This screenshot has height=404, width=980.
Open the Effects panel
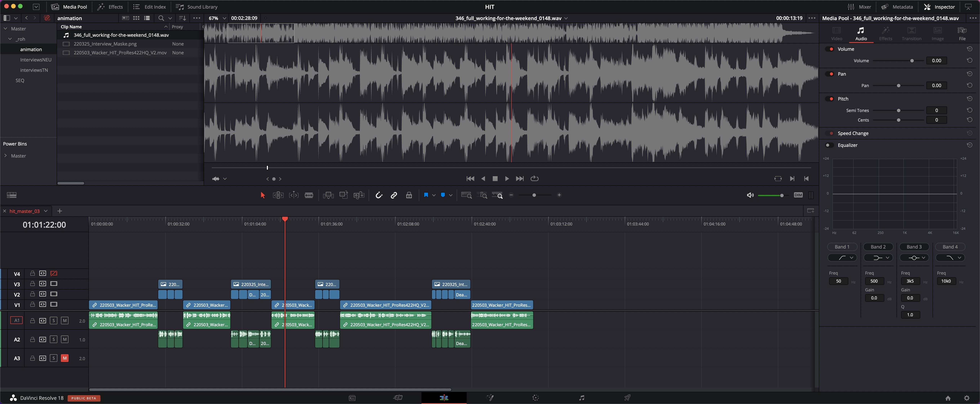coord(110,7)
